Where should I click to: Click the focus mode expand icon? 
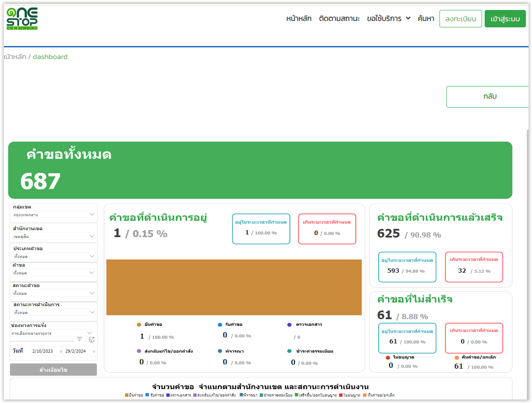tap(92, 340)
